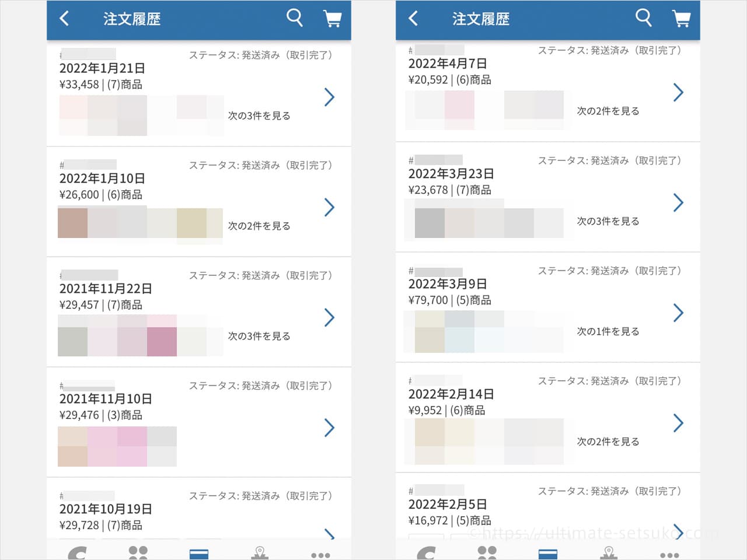This screenshot has height=560, width=747.
Task: Tap 次の3件を見る in the 2021年11月22日 order
Action: click(259, 336)
